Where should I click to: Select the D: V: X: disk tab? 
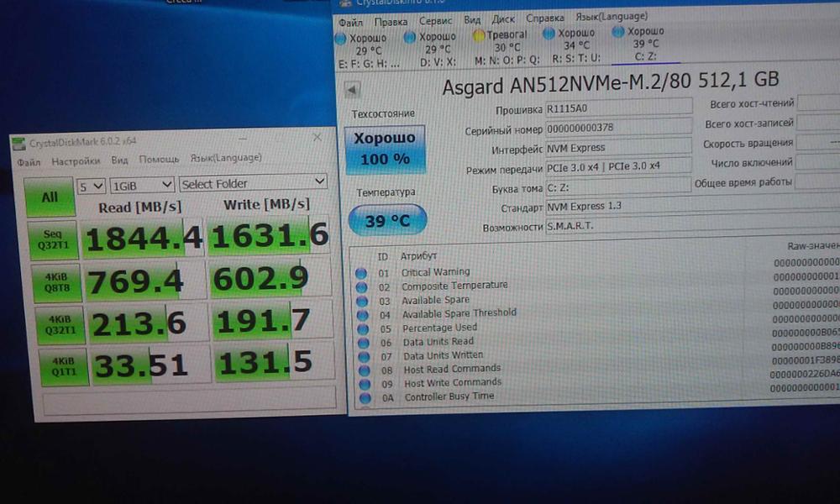point(438,50)
